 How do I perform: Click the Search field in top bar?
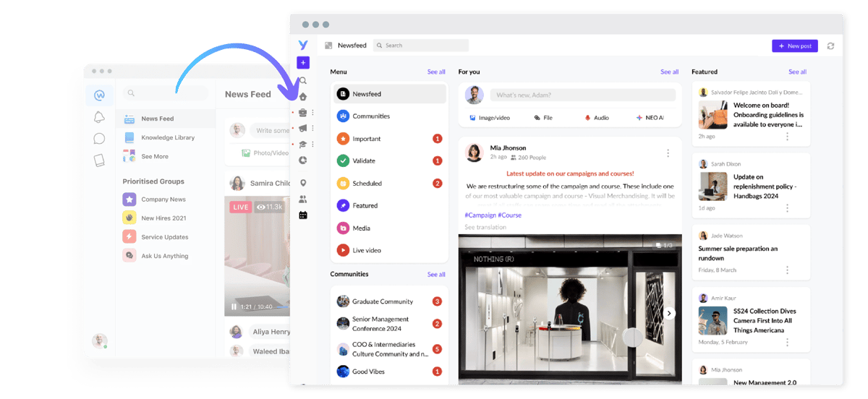point(421,46)
